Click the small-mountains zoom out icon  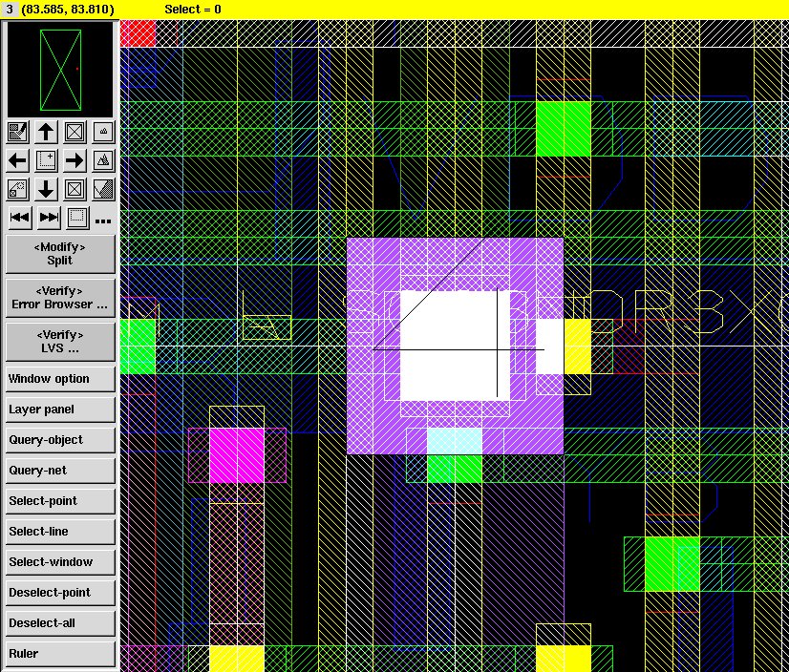[x=104, y=132]
